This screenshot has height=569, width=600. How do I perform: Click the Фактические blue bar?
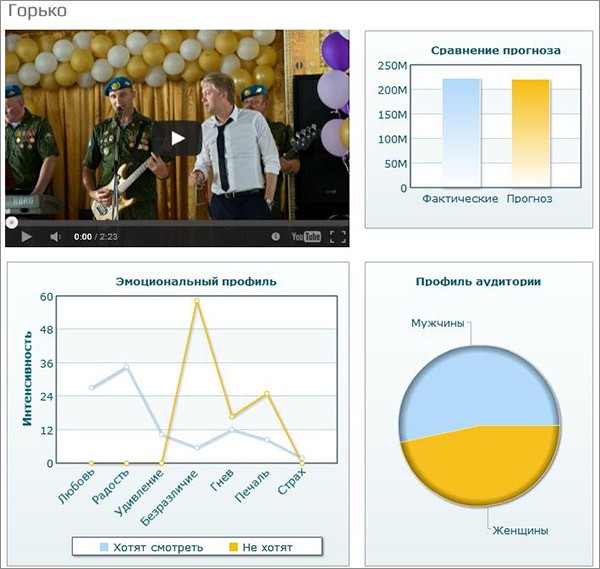pyautogui.click(x=461, y=133)
